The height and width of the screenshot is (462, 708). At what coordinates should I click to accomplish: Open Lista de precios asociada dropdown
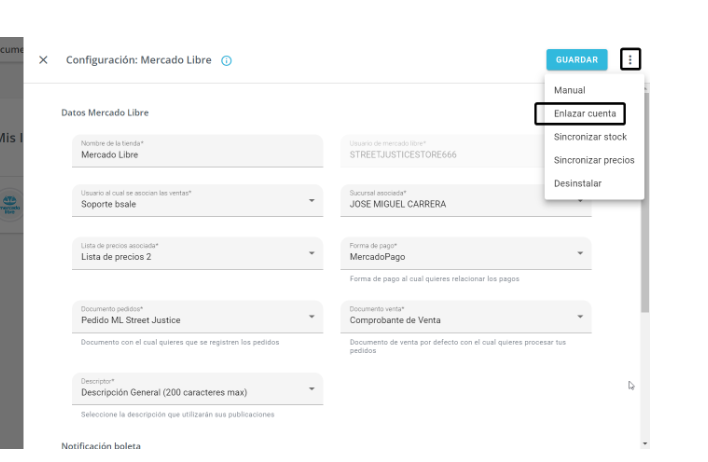197,253
